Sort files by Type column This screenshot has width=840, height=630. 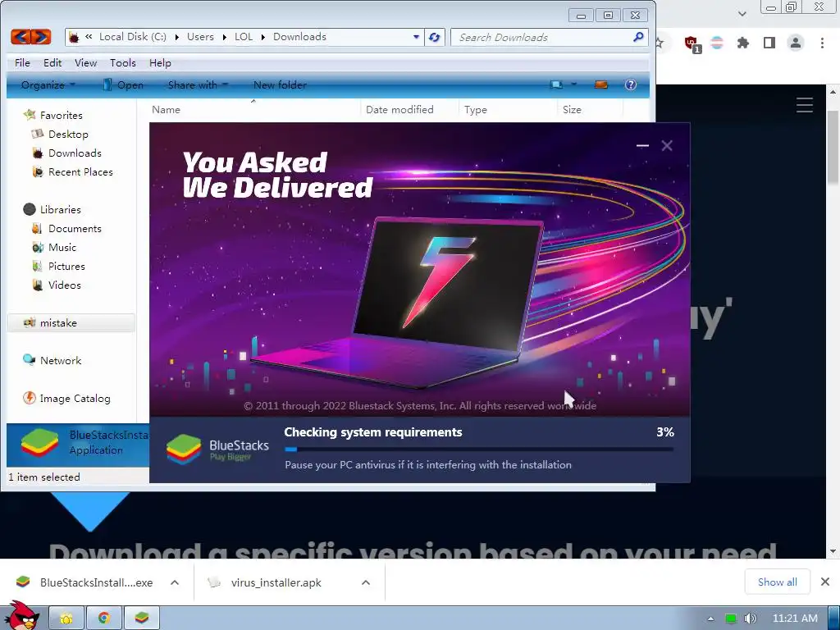476,110
